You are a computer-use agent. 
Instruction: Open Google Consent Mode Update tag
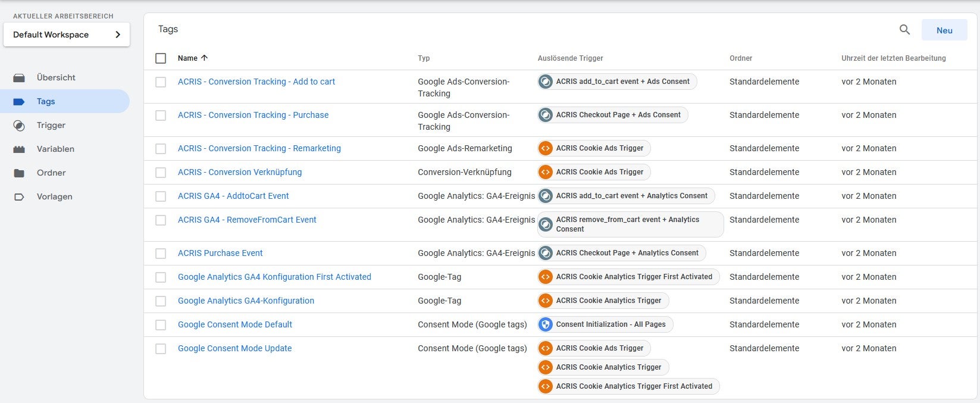[234, 348]
